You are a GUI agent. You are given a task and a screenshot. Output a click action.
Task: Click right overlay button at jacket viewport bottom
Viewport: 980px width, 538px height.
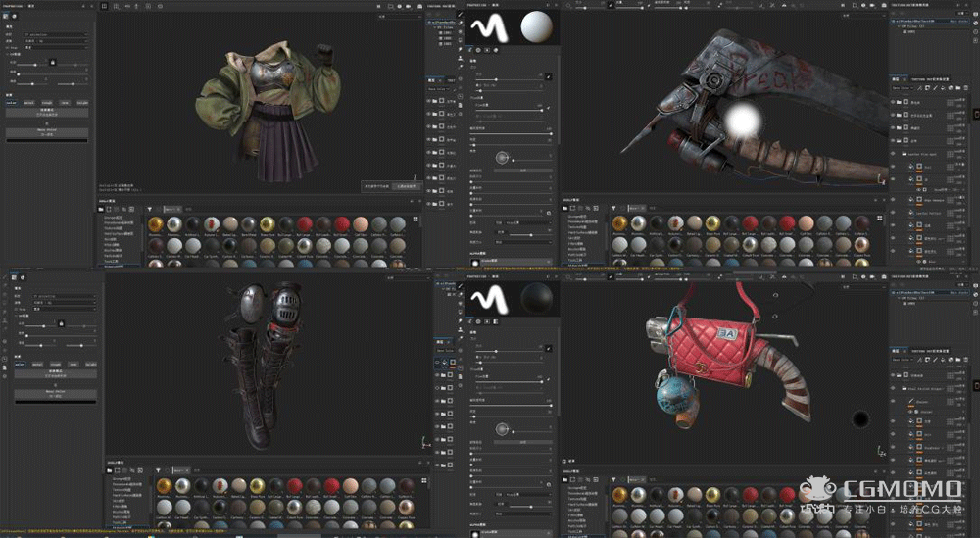coord(407,186)
